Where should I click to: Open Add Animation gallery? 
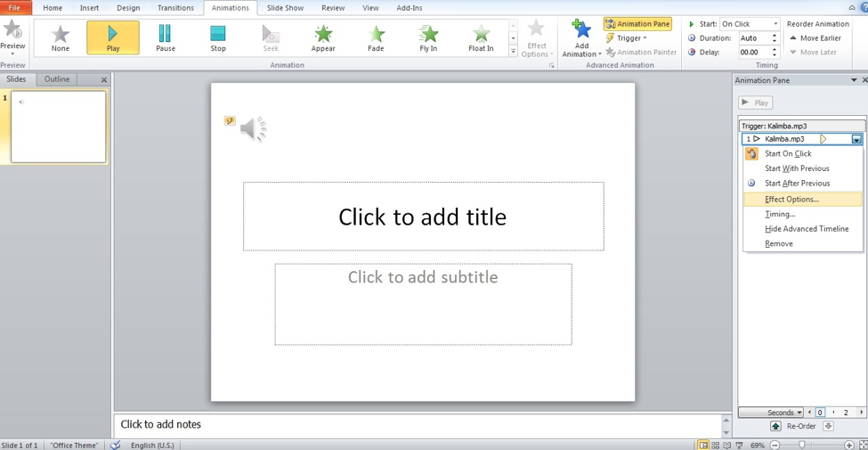click(x=581, y=37)
